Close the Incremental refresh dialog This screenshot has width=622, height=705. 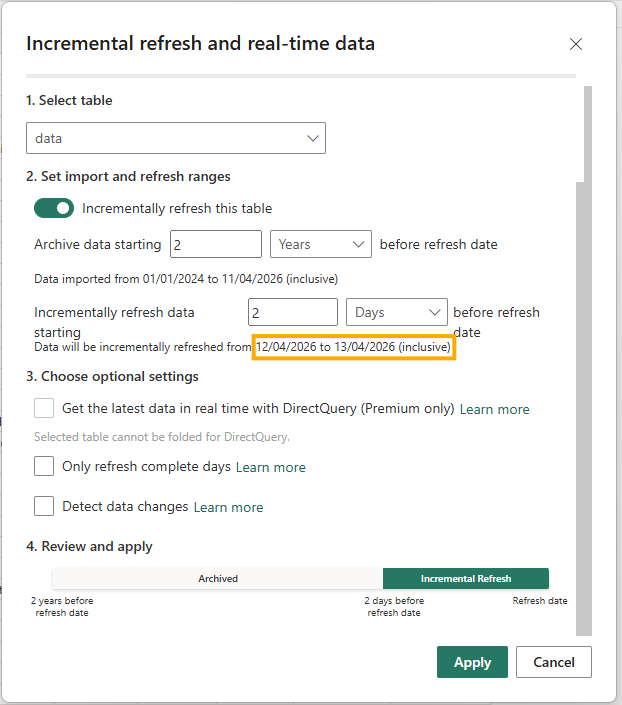576,44
